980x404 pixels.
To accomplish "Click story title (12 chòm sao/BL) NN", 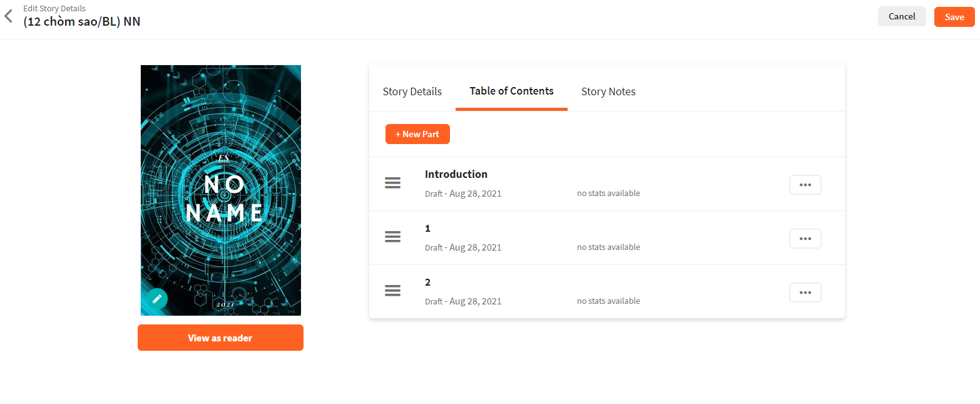I will click(82, 21).
